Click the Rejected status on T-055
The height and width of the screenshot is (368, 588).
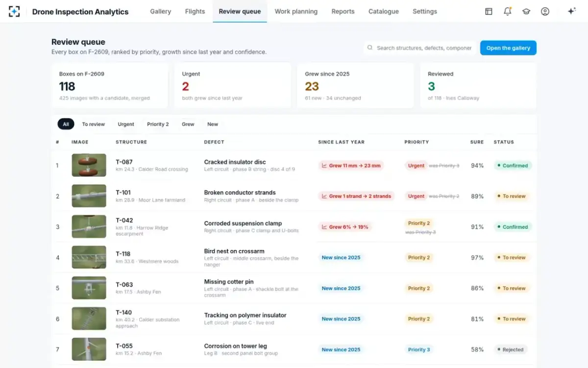point(511,350)
